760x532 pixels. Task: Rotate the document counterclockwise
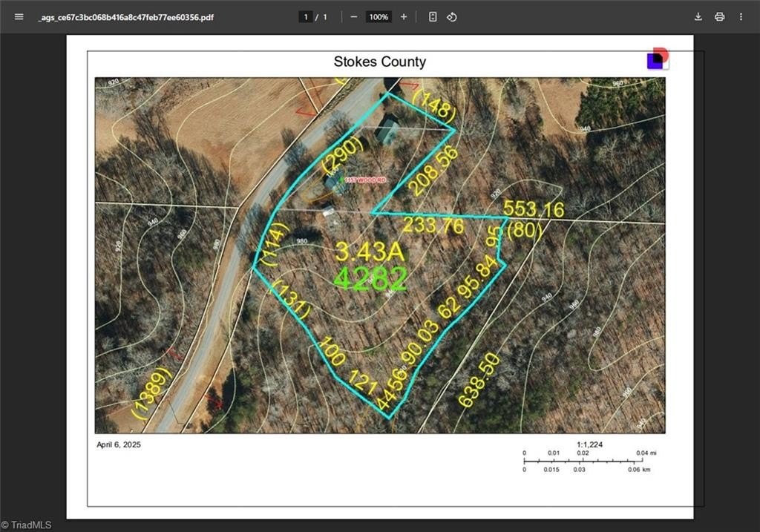452,16
